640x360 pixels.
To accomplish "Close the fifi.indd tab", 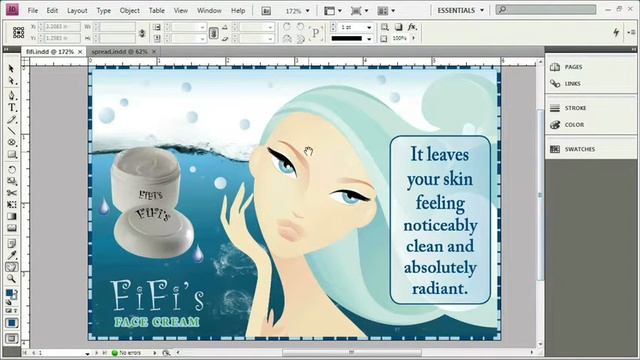I will (80, 52).
